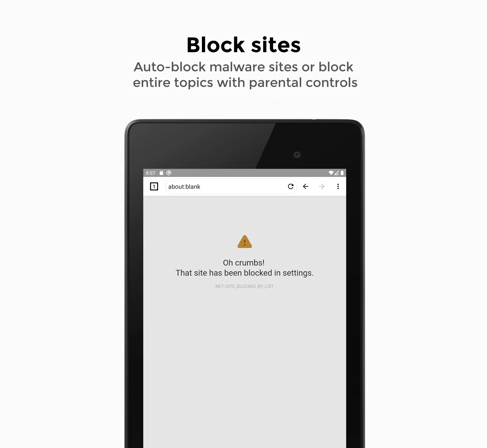Click the browser tab icon

154,187
